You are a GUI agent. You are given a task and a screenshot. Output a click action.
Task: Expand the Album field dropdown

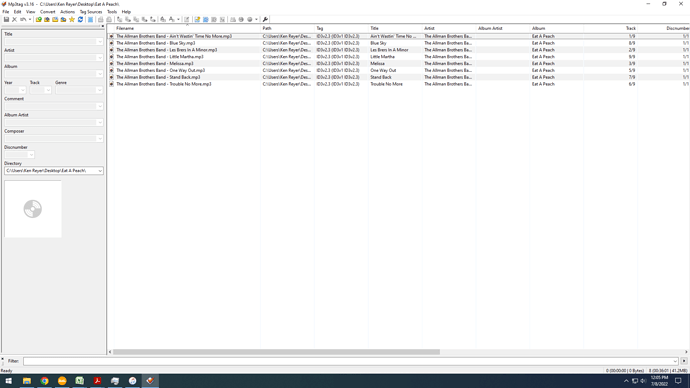coord(100,74)
